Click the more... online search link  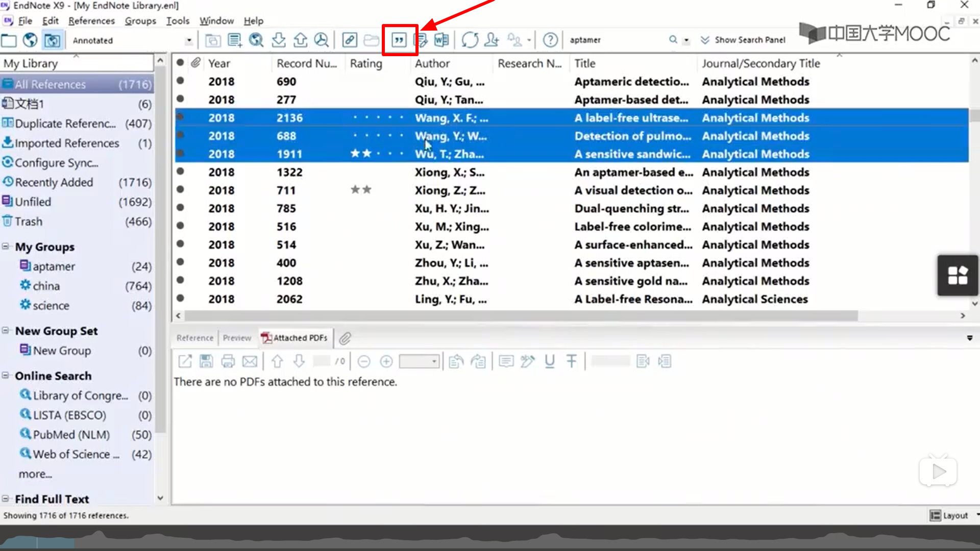35,474
